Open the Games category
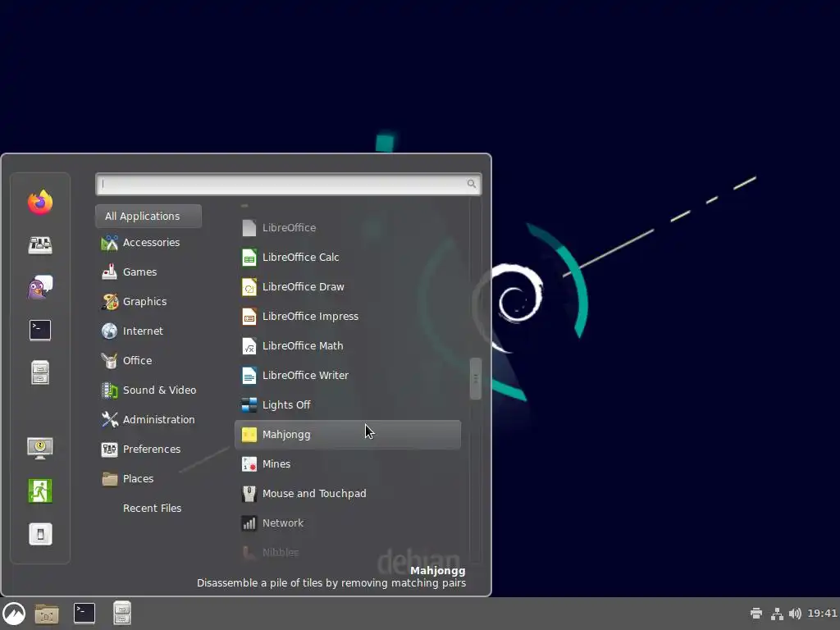 [x=148, y=272]
